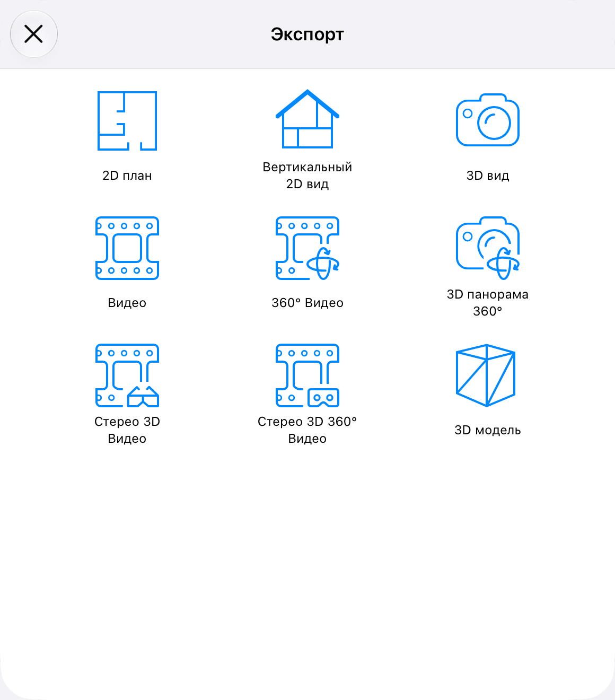The image size is (615, 700).
Task: Click the "2D план" label
Action: (127, 176)
